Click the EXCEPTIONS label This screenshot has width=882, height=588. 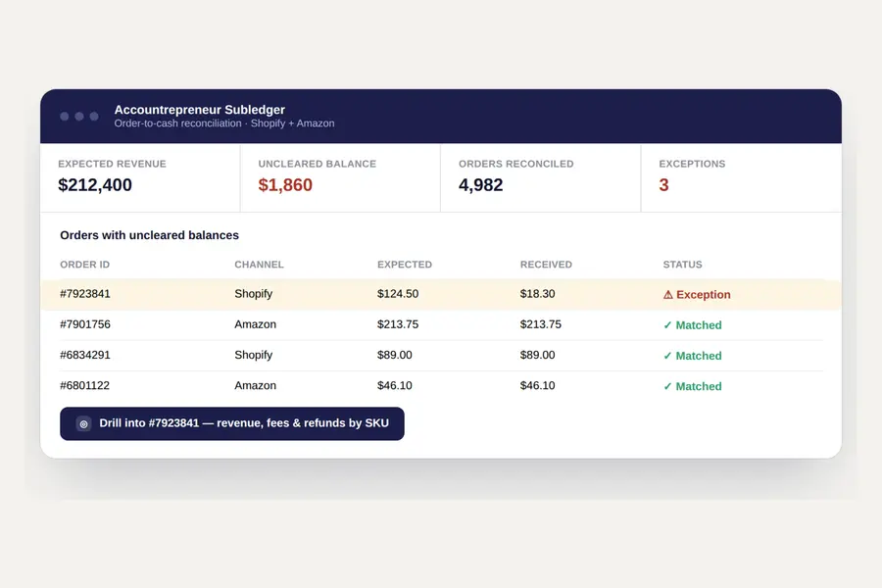(x=692, y=164)
